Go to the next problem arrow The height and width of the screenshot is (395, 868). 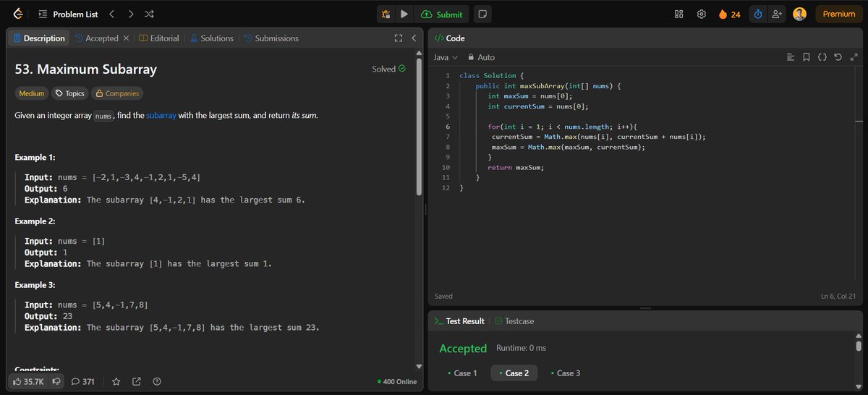[131, 14]
